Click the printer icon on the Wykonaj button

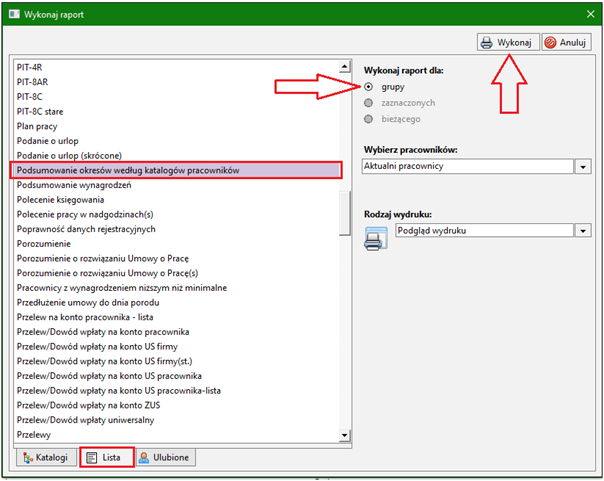coord(487,42)
